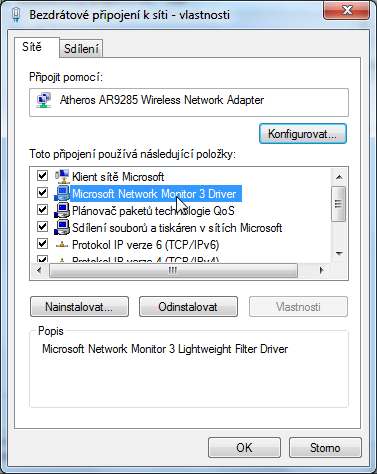The width and height of the screenshot is (377, 474).
Task: Click the Odinstalovat button
Action: click(188, 307)
